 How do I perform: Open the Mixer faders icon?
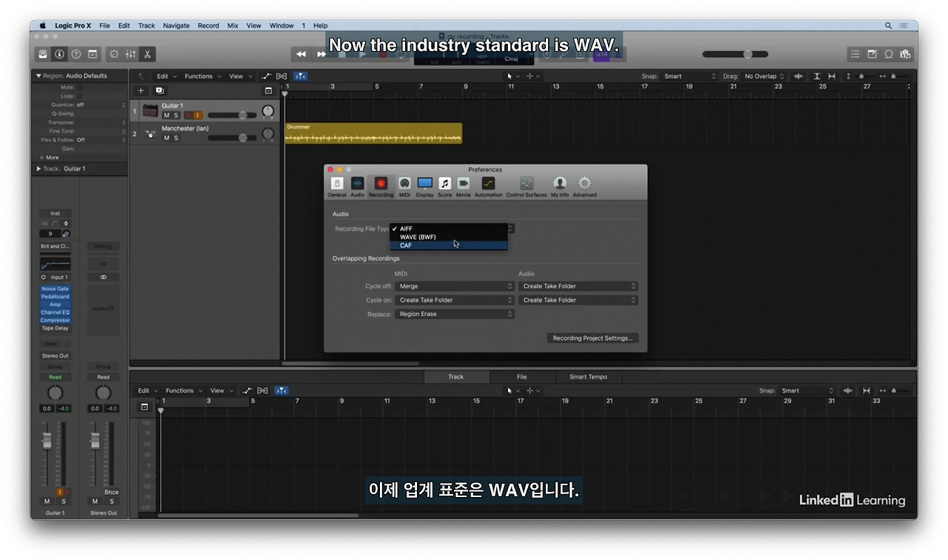[x=130, y=54]
